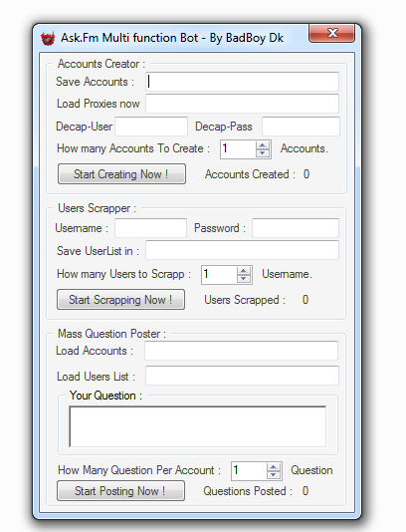Focus the Your Question text area
This screenshot has height=532, width=406.
[198, 426]
